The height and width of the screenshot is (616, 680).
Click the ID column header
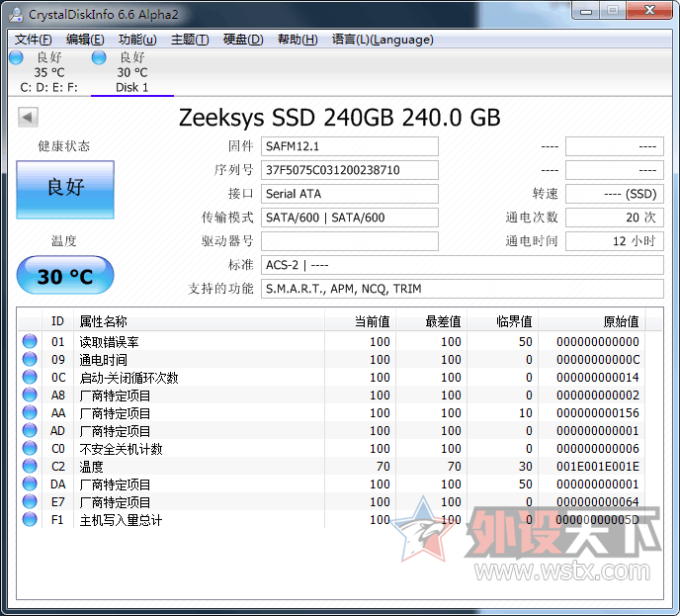pyautogui.click(x=57, y=321)
